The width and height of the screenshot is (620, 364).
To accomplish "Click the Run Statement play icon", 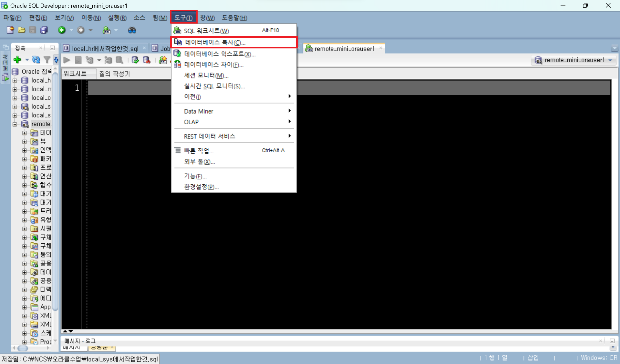I will [67, 60].
